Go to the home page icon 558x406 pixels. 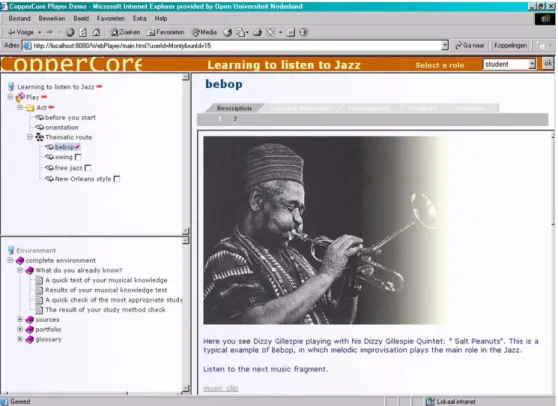pos(96,32)
